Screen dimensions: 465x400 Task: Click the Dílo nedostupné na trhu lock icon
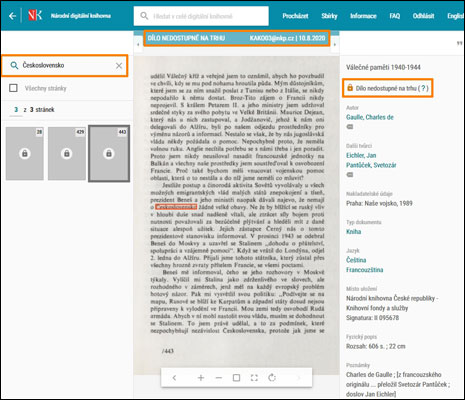pos(350,88)
